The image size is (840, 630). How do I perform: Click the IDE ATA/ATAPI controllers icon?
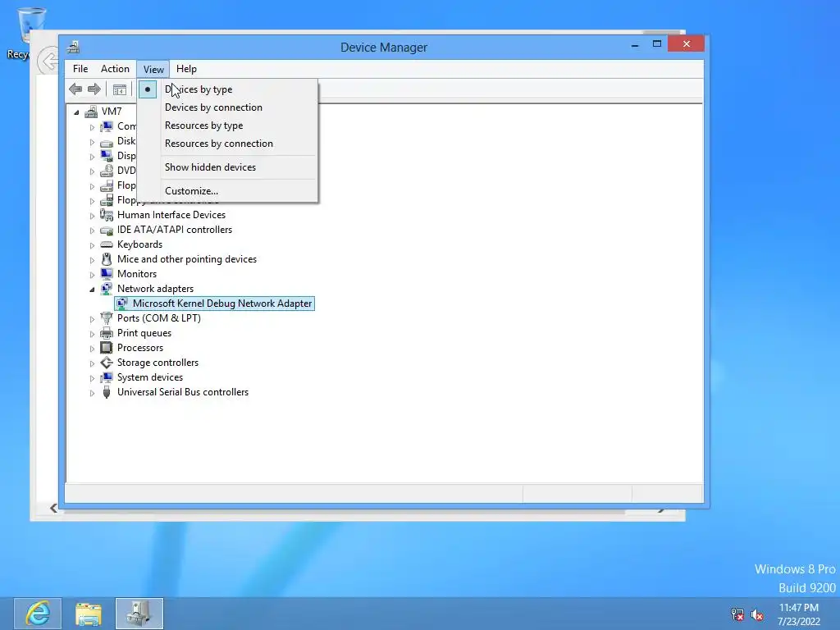107,230
